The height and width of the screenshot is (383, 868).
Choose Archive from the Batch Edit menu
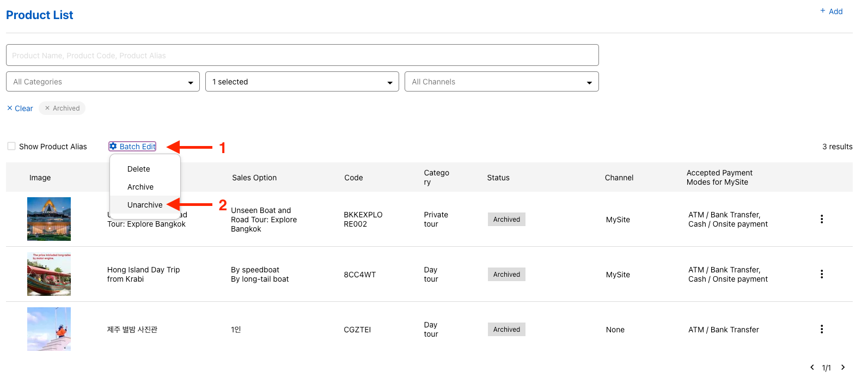(140, 187)
